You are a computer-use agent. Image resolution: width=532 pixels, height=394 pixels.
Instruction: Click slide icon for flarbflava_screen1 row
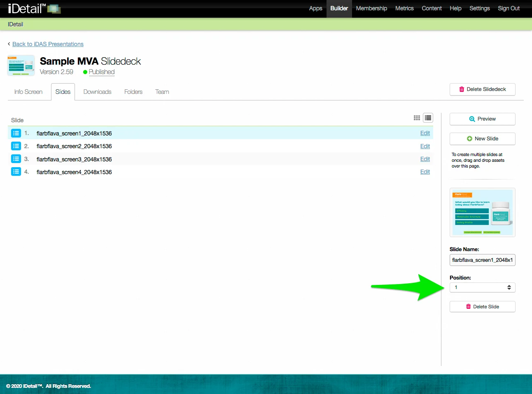click(x=16, y=133)
